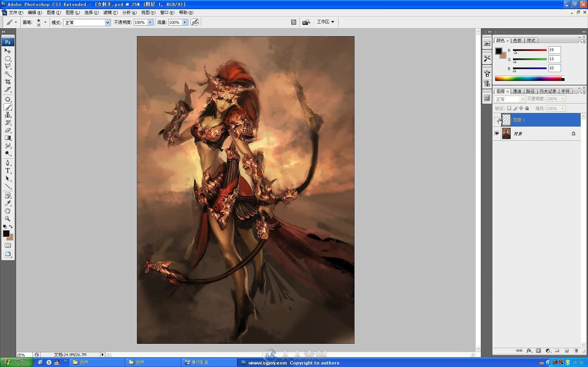588x367 pixels.
Task: Click the swap foreground/background colors arrow
Action: (11, 227)
